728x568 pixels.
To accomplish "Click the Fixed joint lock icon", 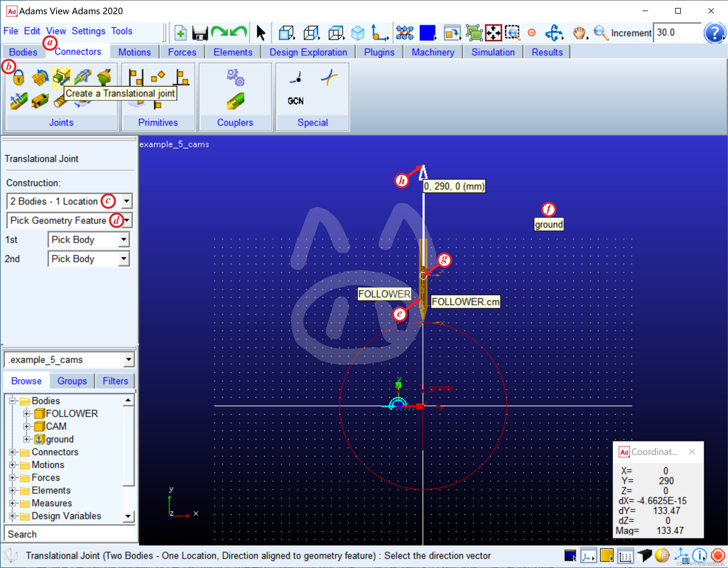I will [x=19, y=77].
